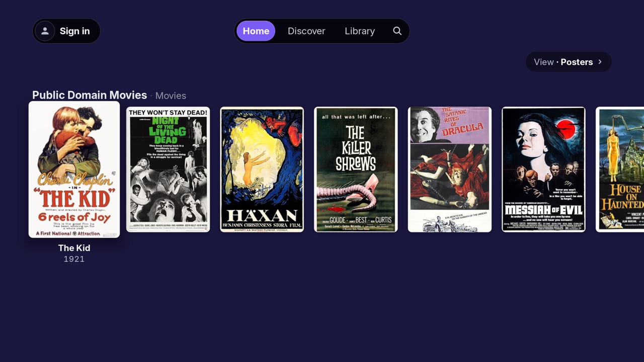Viewport: 644px width, 362px height.
Task: Open House on Haunted Hill poster
Action: click(620, 169)
